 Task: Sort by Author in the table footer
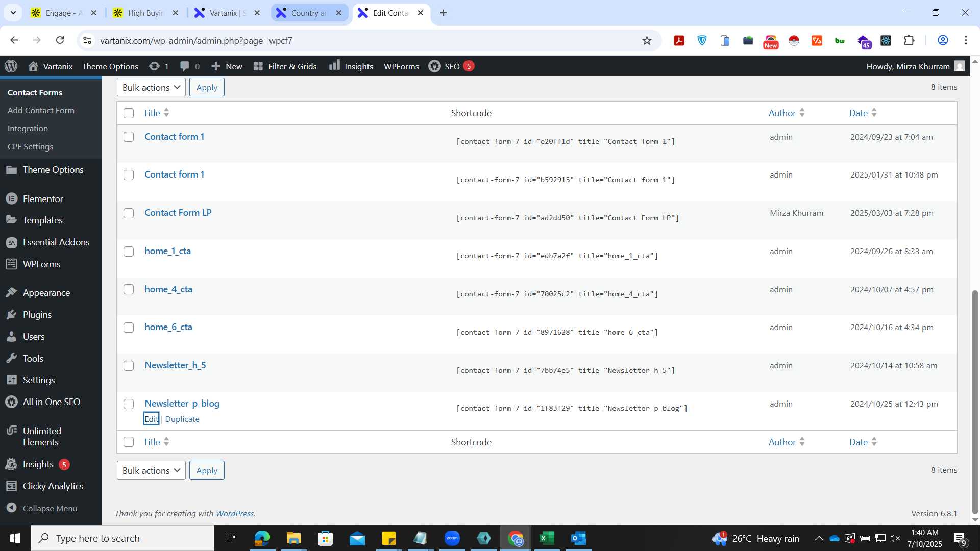click(x=787, y=442)
